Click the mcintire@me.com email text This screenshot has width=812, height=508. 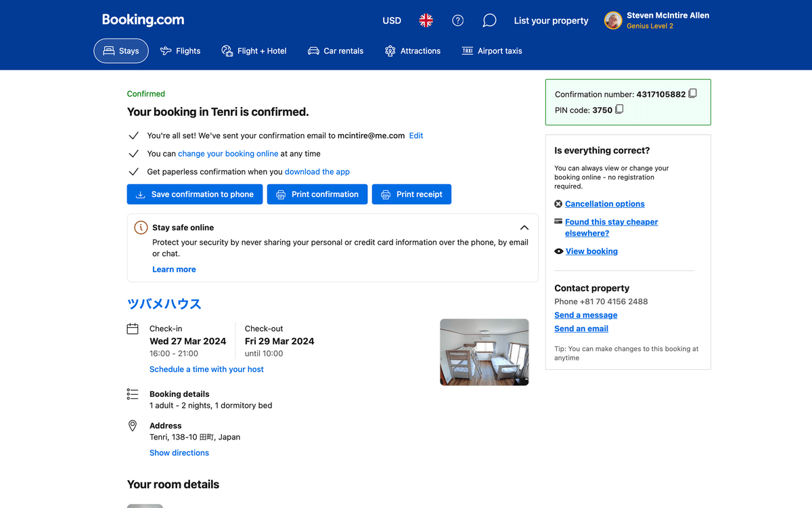click(x=371, y=135)
